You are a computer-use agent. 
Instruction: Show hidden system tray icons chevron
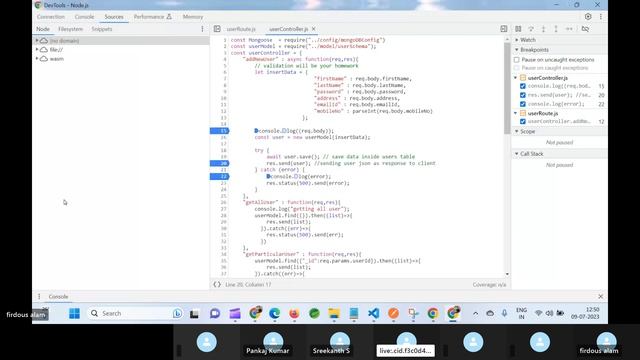(476, 313)
